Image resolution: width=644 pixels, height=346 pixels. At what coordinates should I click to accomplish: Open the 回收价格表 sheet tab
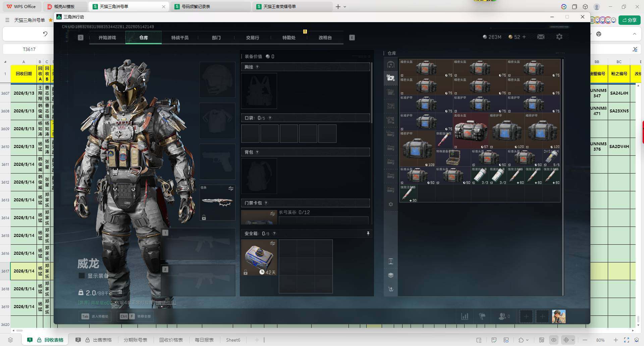[x=171, y=340]
